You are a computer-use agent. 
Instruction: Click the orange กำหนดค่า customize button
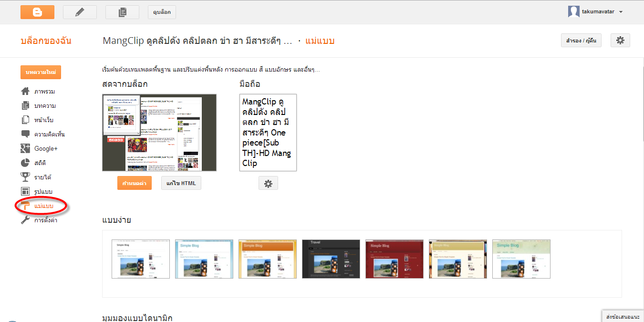pyautogui.click(x=135, y=183)
